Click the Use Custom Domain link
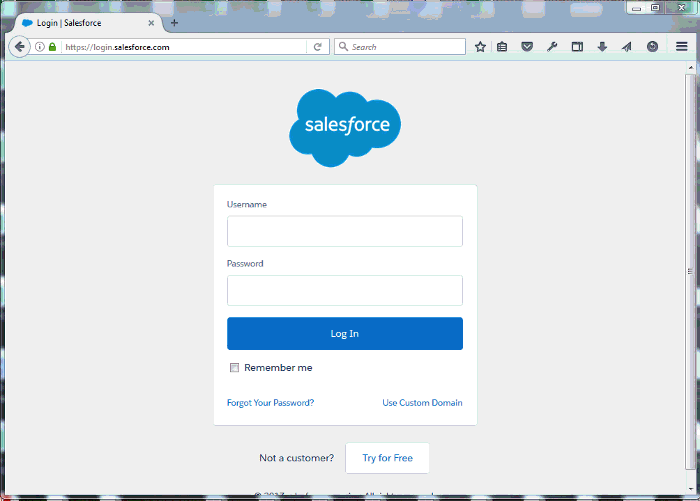Screen dimensions: 700x501 coord(422,403)
